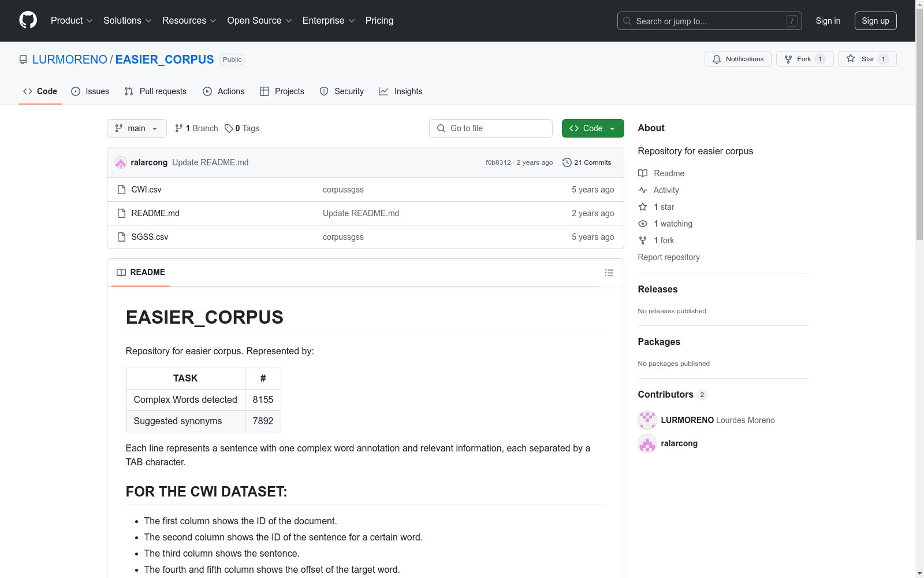This screenshot has width=924, height=578.
Task: Open LURMORENO Lourdes Moreno contributor profile
Action: point(718,420)
